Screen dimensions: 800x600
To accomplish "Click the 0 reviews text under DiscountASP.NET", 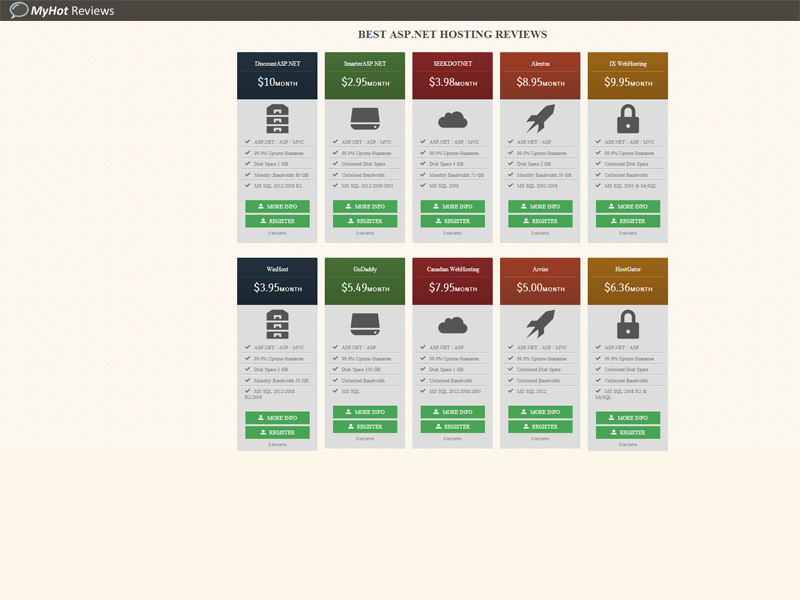I will [x=277, y=233].
